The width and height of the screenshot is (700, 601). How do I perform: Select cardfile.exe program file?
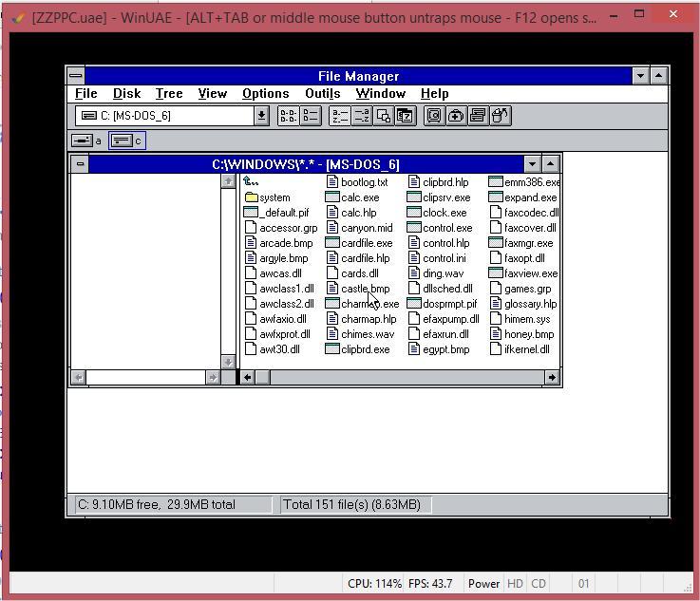(359, 243)
